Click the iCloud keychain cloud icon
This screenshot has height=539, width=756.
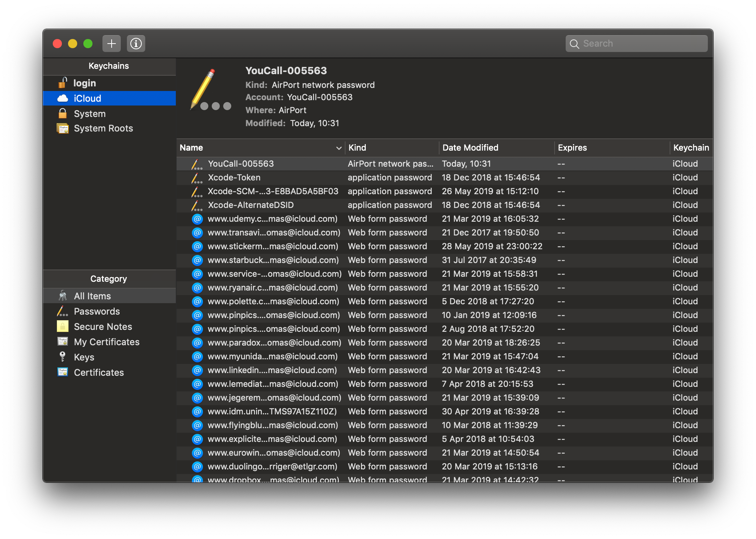point(62,98)
